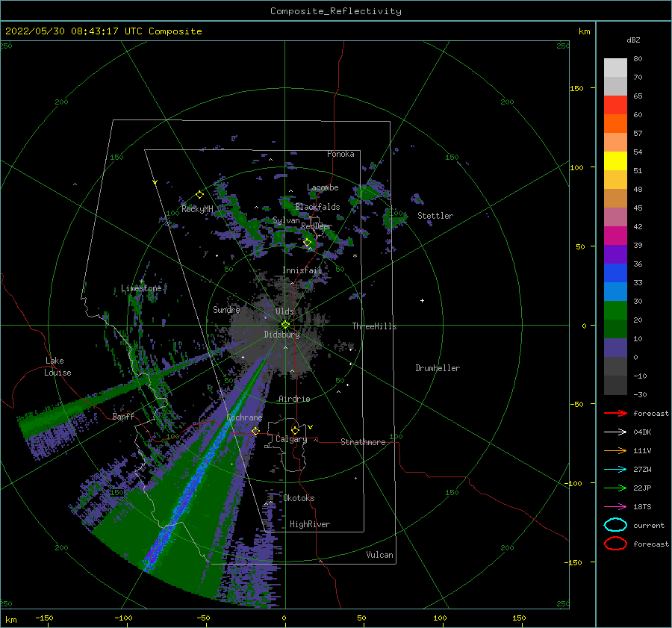The height and width of the screenshot is (628, 672).
Task: Click the red forecast arrow in legend
Action: click(615, 413)
